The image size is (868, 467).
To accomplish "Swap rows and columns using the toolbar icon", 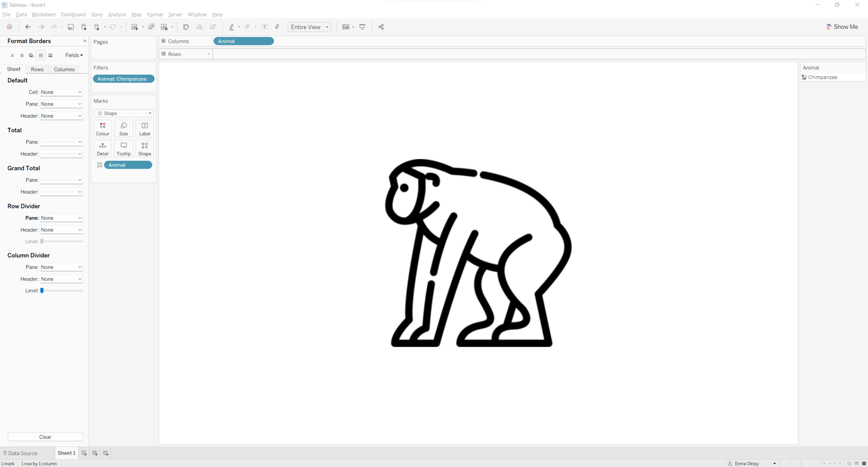I will coord(186,27).
